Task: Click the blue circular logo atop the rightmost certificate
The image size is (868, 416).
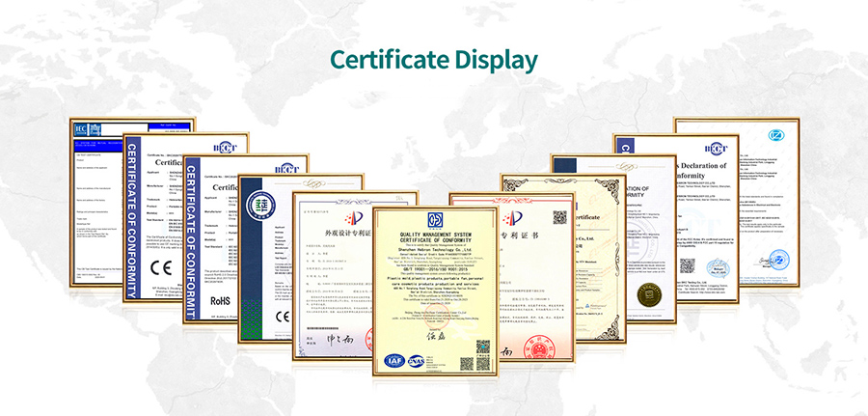Action: pos(776,134)
